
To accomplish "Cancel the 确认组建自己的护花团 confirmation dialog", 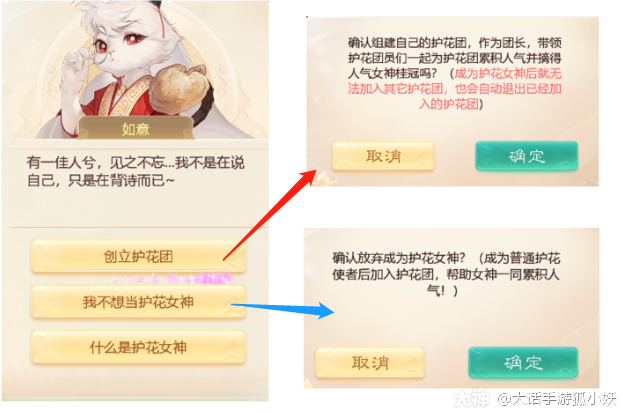I will 383,156.
